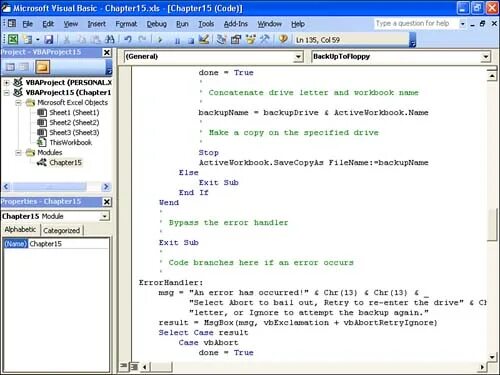Open the Debug menu
Screen dimensions: 500x375
[156, 24]
